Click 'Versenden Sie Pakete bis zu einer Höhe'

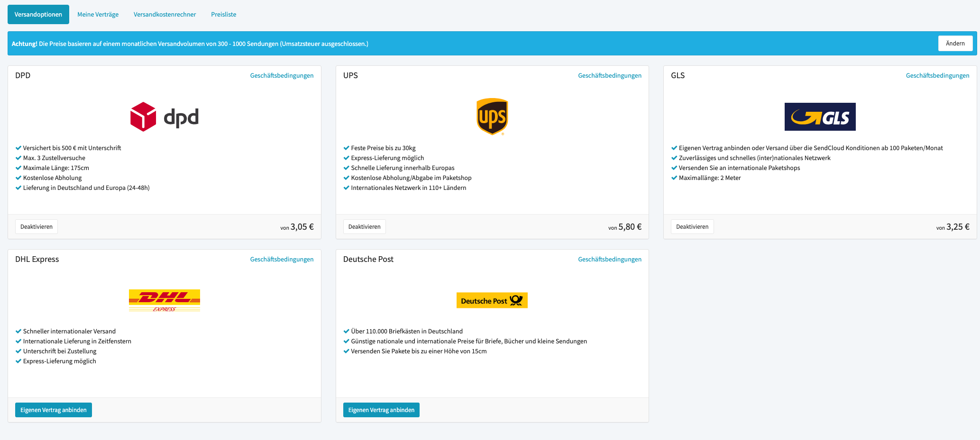click(x=419, y=351)
